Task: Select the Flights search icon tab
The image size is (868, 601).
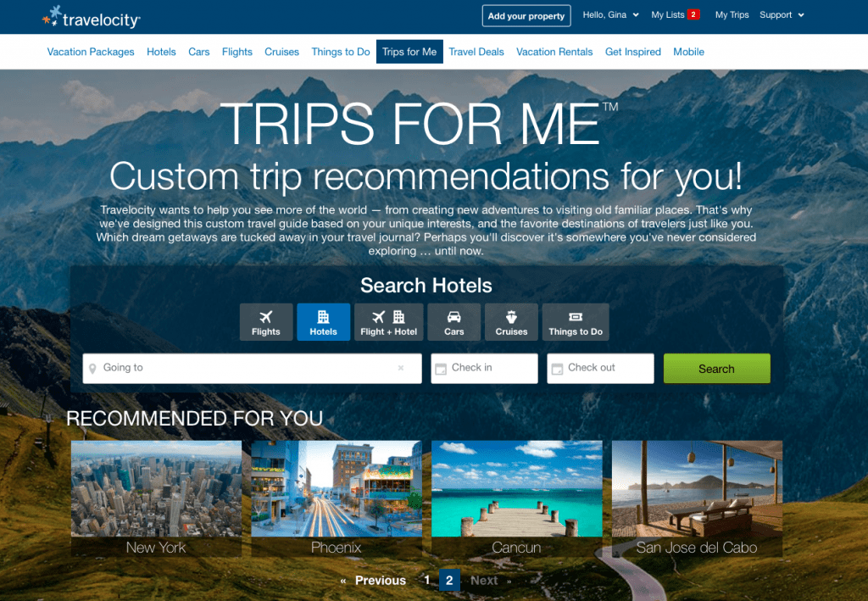Action: click(x=265, y=322)
